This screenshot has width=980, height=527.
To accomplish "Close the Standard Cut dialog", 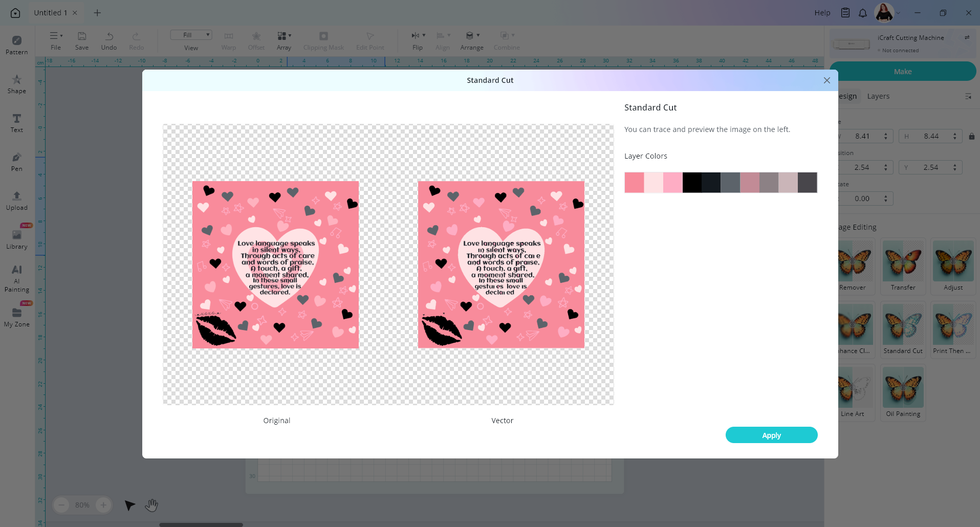I will coord(826,80).
